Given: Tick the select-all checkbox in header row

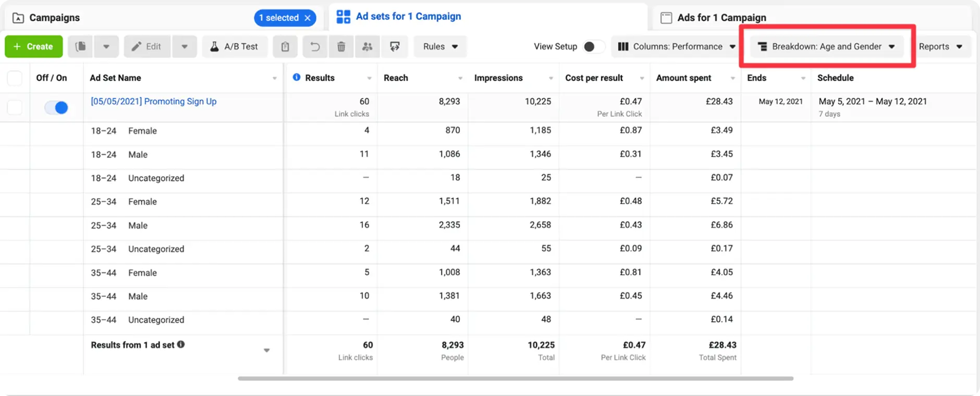Looking at the screenshot, I should 15,78.
